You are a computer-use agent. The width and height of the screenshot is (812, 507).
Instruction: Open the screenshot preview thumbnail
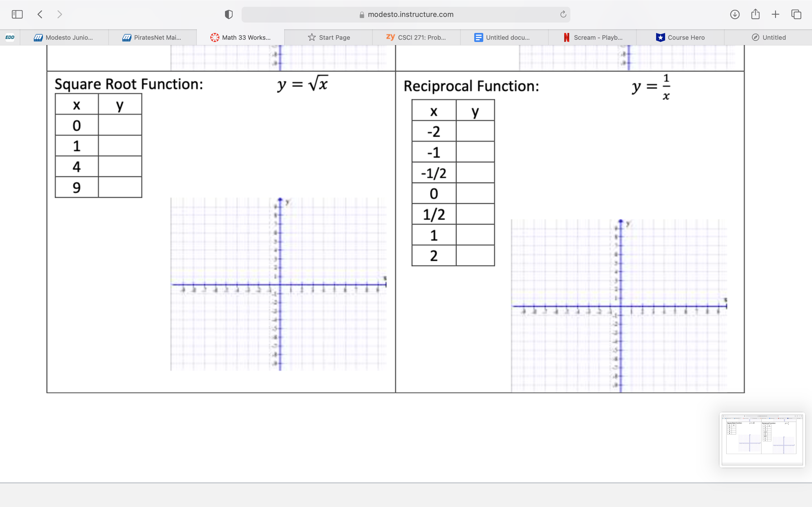tap(762, 440)
